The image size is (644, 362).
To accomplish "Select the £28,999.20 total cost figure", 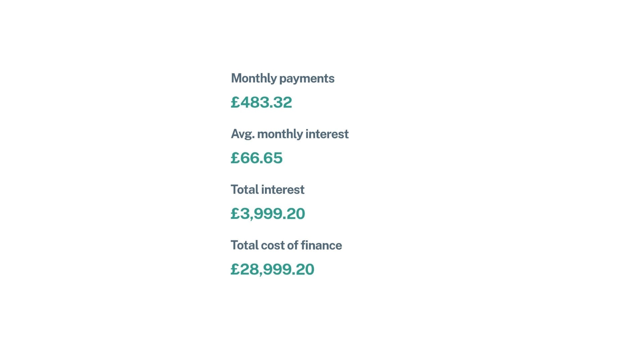I will (x=272, y=269).
